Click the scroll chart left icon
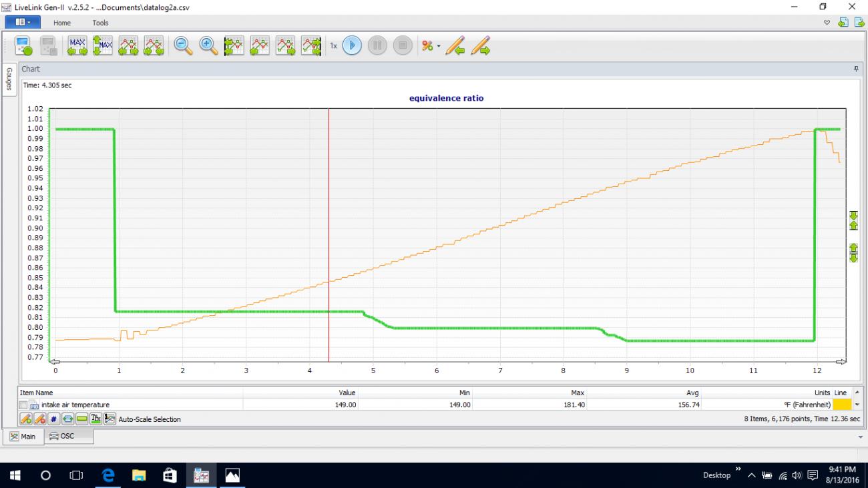 (260, 46)
